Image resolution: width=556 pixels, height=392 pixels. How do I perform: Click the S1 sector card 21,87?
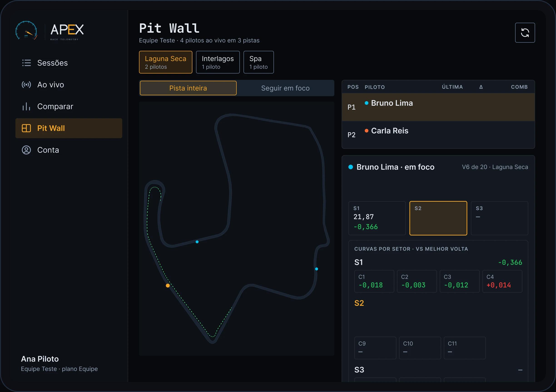click(x=377, y=218)
